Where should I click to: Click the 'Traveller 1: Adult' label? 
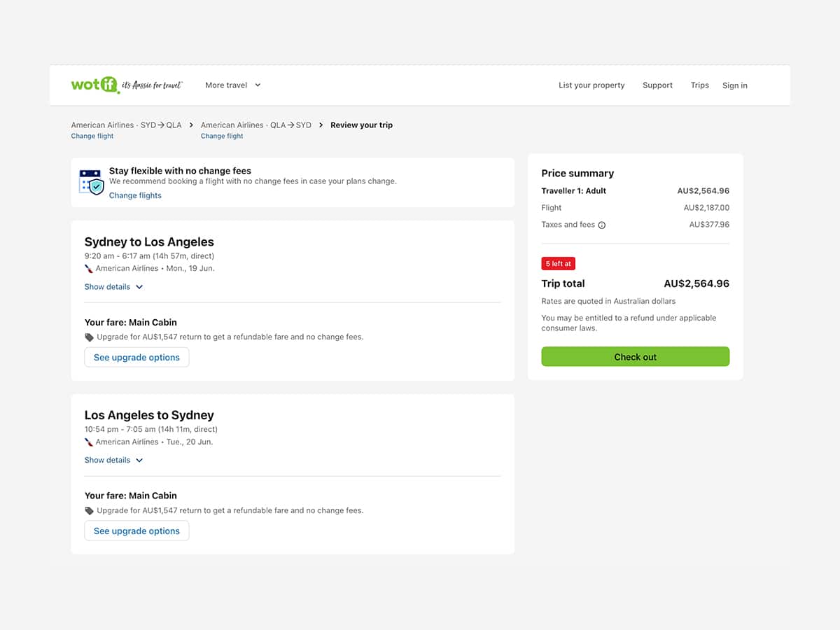click(x=574, y=191)
